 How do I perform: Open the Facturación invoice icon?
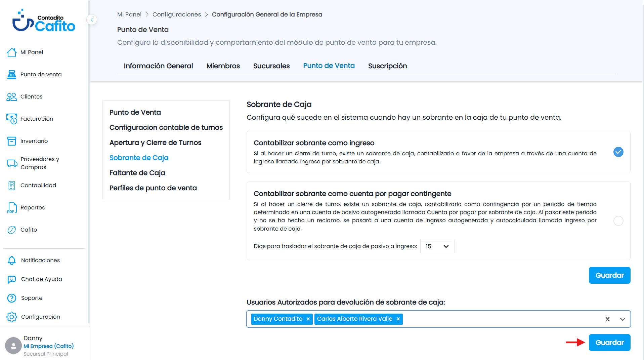pos(12,119)
